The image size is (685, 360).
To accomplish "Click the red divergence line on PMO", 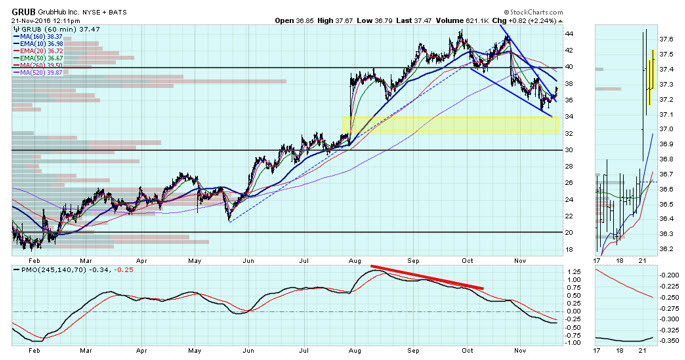I will 427,277.
